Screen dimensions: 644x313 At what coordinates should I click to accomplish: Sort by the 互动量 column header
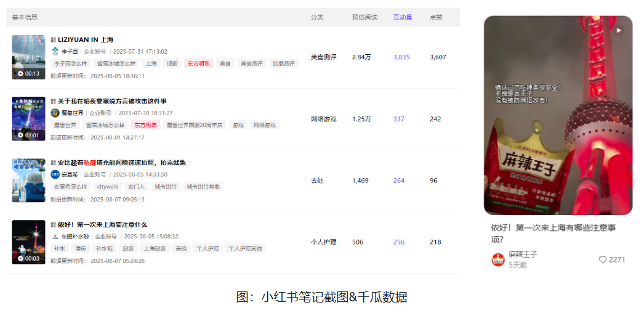coord(403,17)
